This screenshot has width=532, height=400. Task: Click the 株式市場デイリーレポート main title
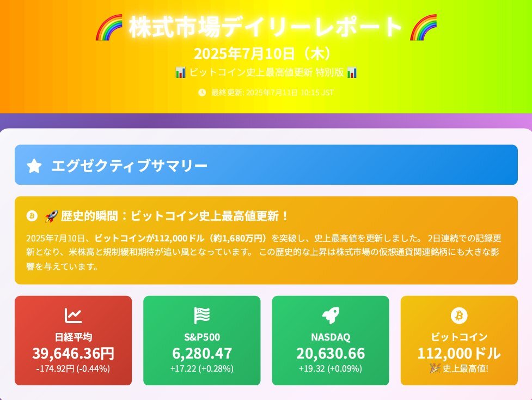click(x=266, y=27)
